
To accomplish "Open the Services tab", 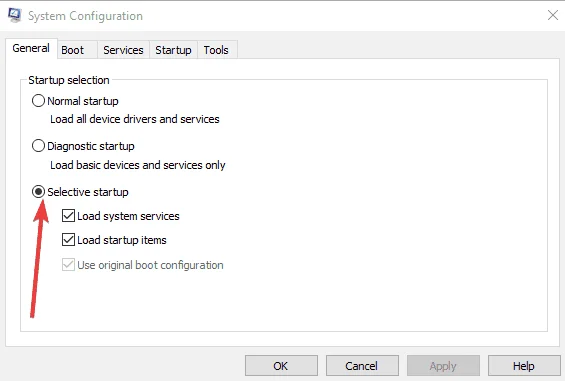I will point(123,50).
